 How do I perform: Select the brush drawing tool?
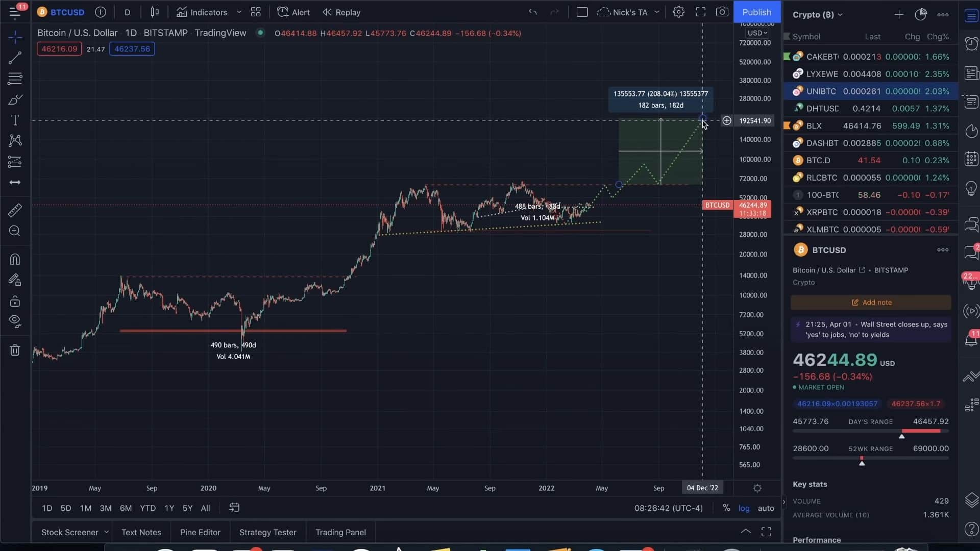[x=15, y=99]
